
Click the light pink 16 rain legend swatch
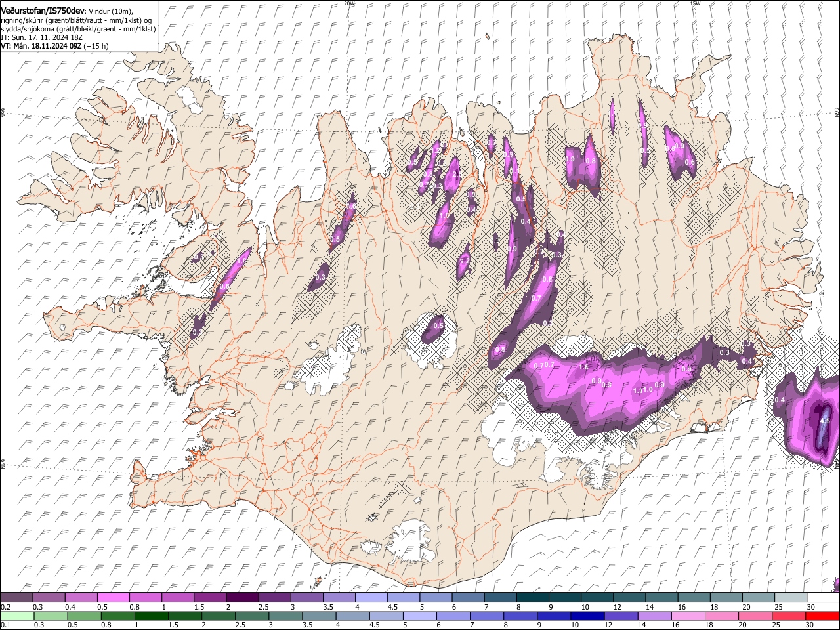[688, 616]
